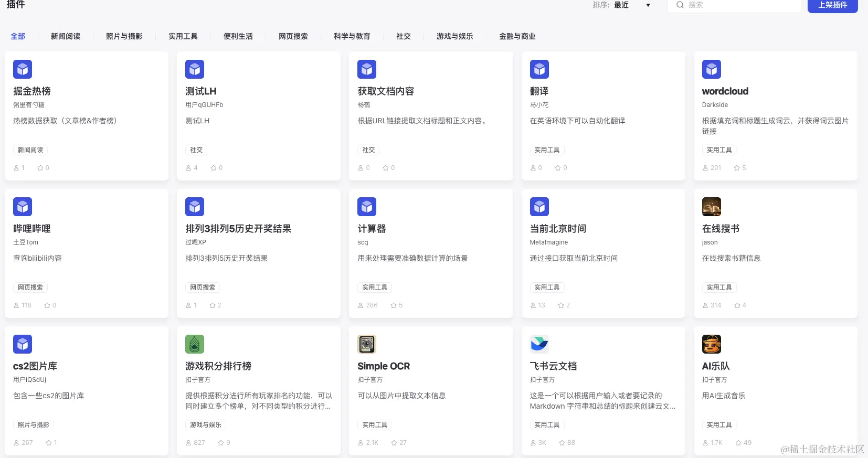Click the 插件 page heading

click(x=16, y=5)
